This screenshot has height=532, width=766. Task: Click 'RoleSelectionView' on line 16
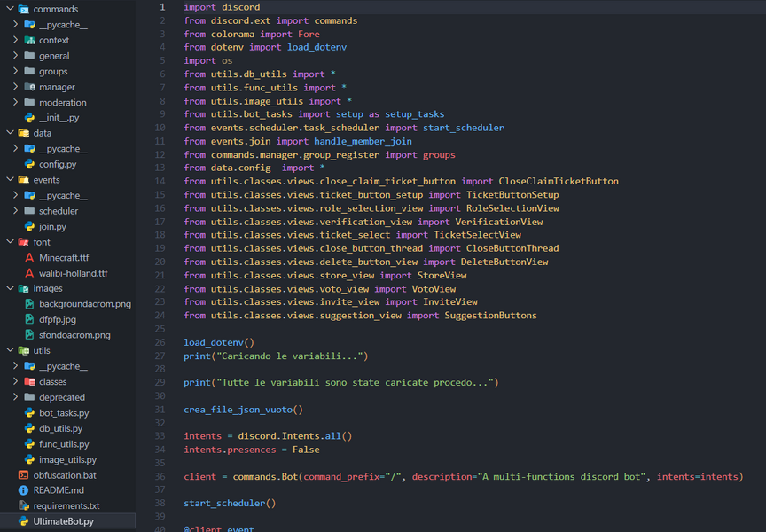click(512, 208)
